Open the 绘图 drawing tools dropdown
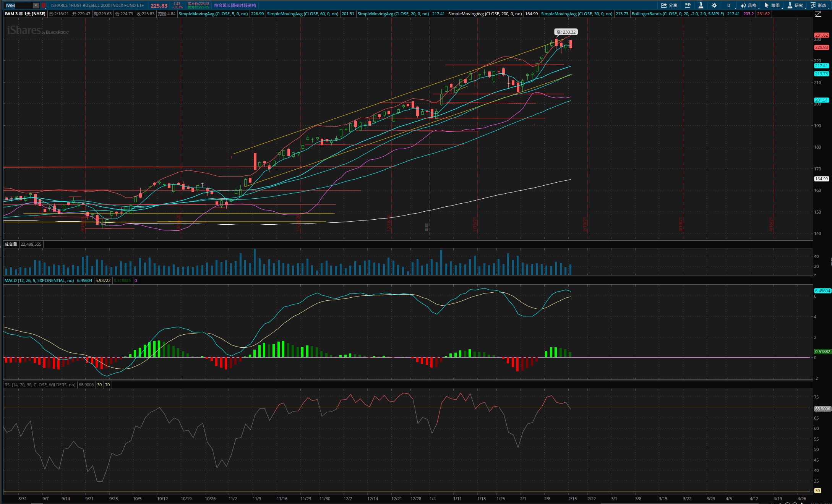This screenshot has height=504, width=832. pyautogui.click(x=772, y=5)
